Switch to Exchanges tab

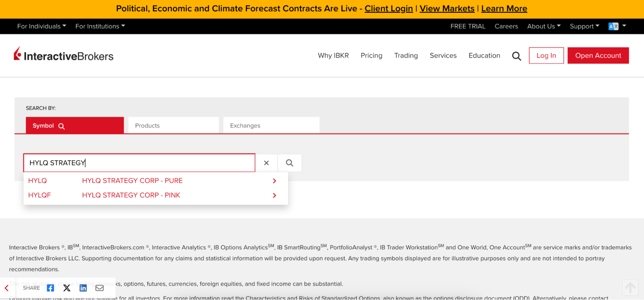coord(271,125)
